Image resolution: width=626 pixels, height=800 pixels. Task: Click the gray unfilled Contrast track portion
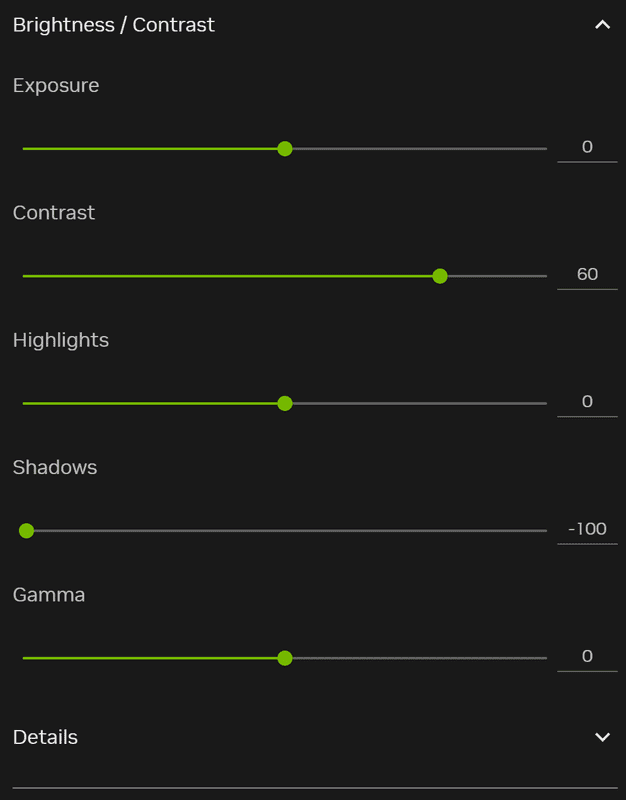point(496,276)
